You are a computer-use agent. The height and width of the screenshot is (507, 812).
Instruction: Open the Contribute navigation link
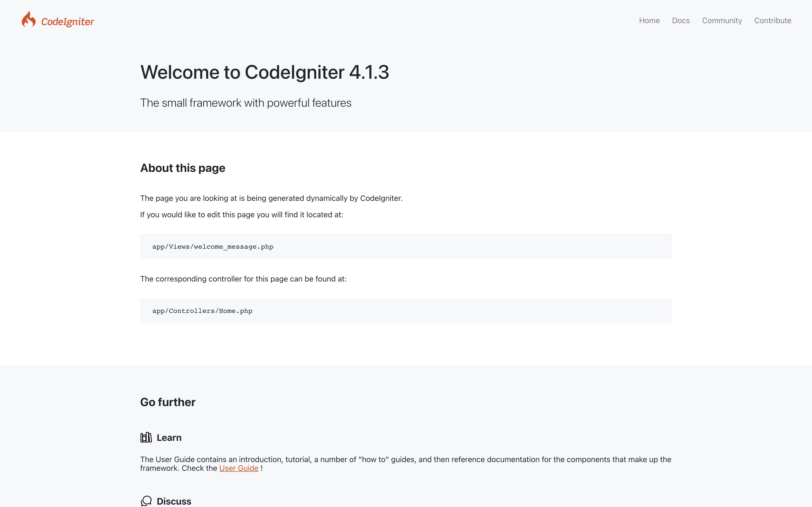(772, 21)
